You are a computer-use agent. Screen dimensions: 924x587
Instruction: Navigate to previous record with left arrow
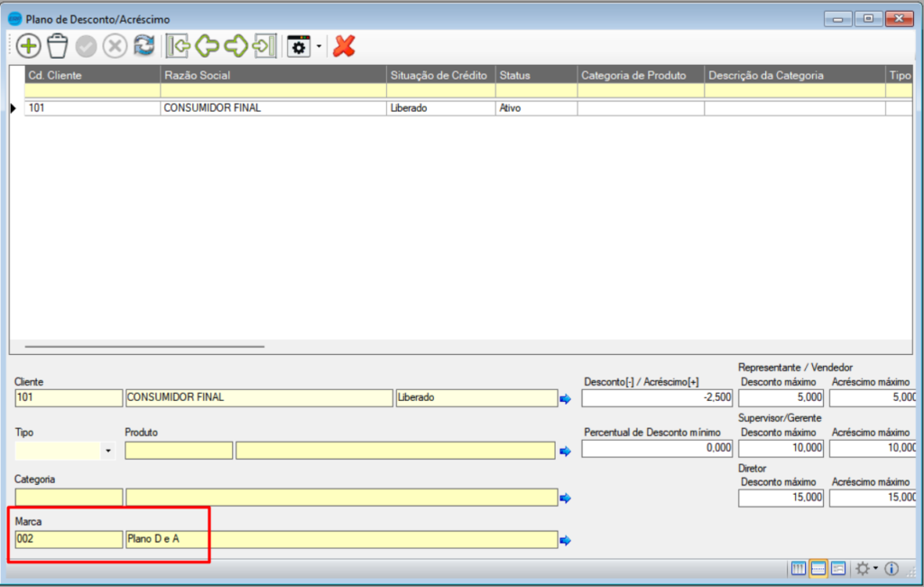[x=207, y=46]
